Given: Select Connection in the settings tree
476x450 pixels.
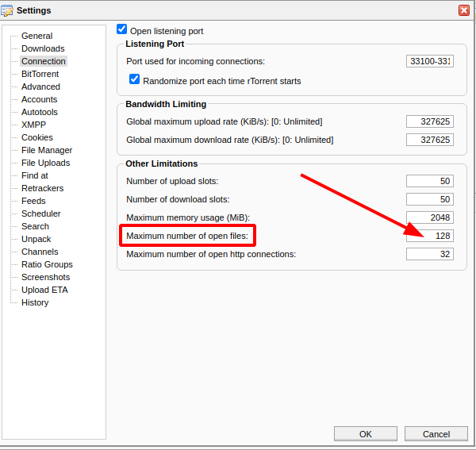Looking at the screenshot, I should pos(44,61).
